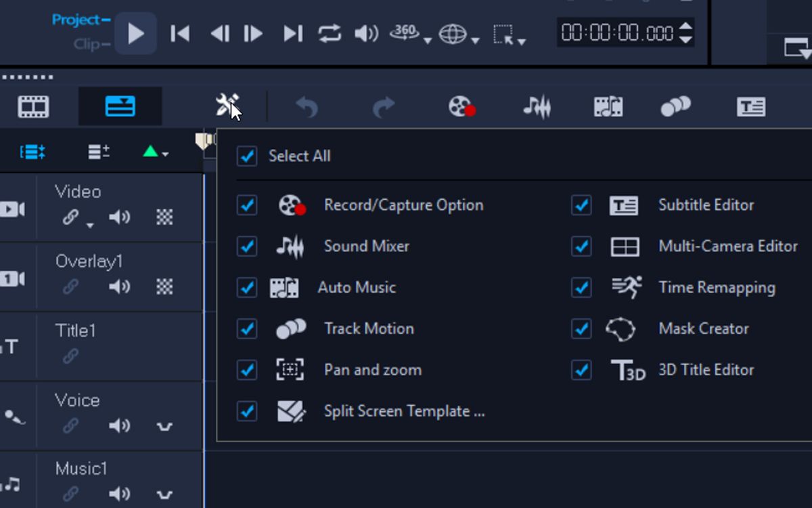Select the Track Motion toolbar icon
The image size is (812, 508).
[x=676, y=107]
